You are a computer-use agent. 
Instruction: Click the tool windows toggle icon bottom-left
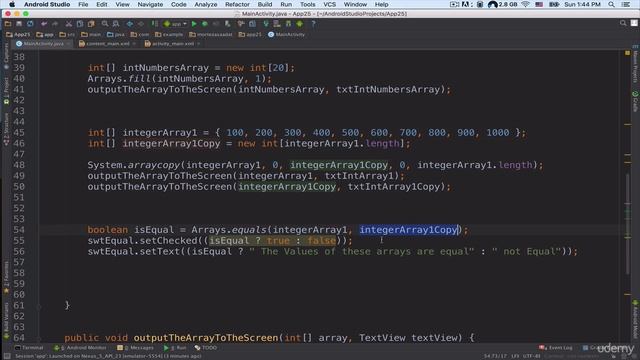pyautogui.click(x=7, y=356)
